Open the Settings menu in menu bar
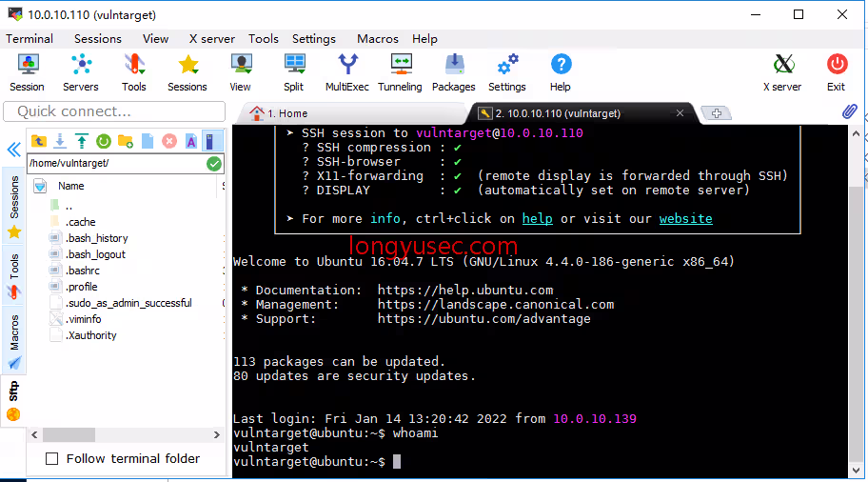868x482 pixels. (314, 39)
